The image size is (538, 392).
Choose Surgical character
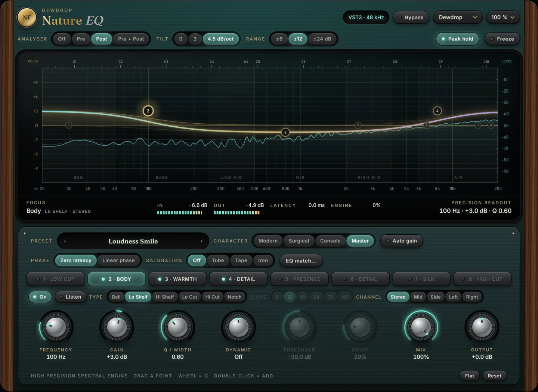click(x=299, y=241)
